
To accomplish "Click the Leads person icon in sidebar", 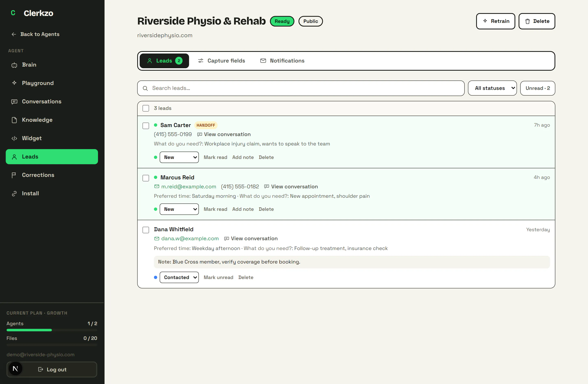I will [x=14, y=157].
